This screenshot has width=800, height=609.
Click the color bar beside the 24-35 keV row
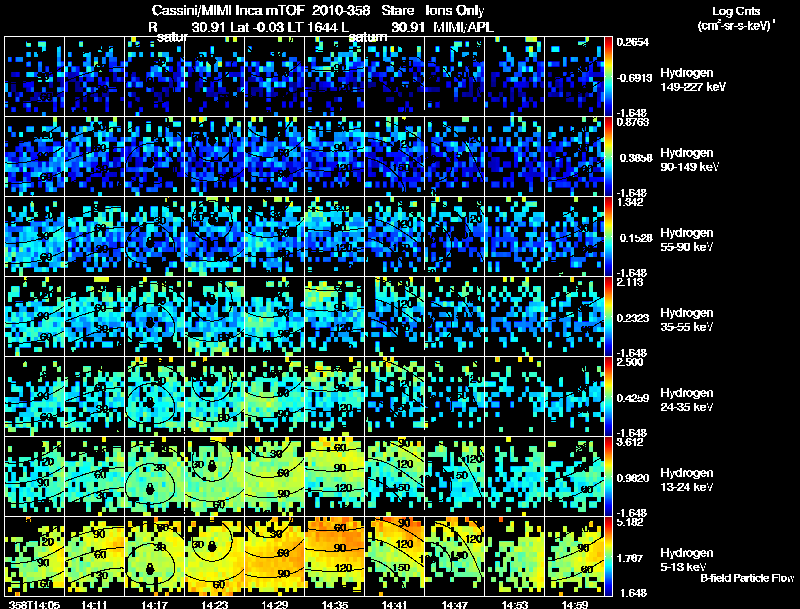(608, 396)
